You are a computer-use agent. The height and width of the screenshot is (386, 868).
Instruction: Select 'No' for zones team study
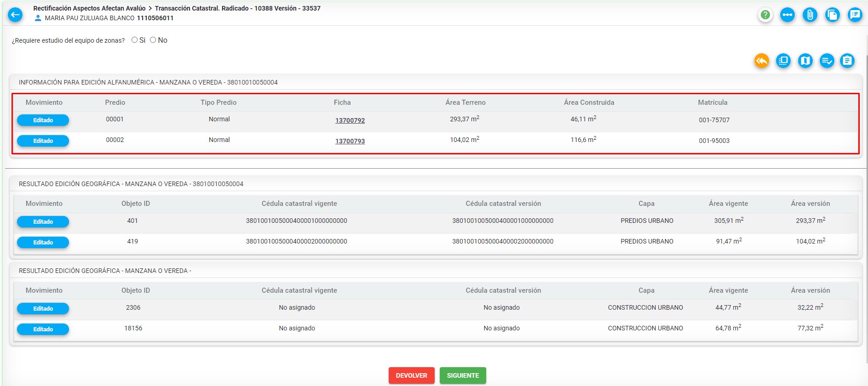153,40
